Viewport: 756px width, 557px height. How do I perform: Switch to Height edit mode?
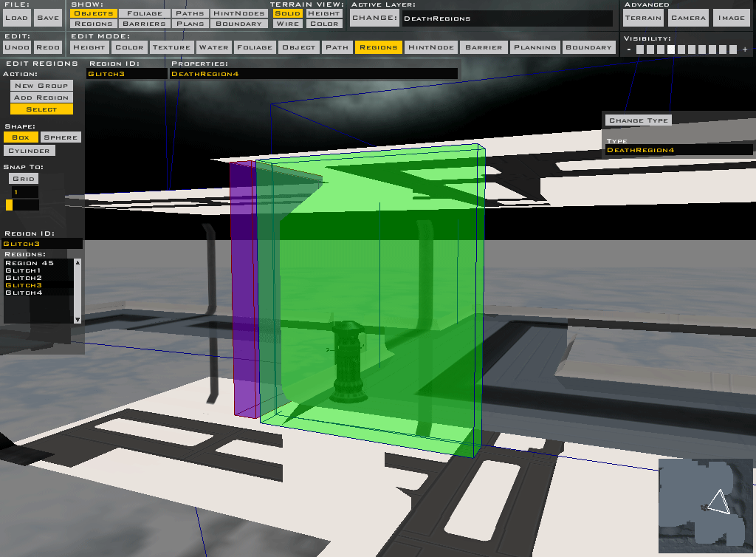(89, 47)
